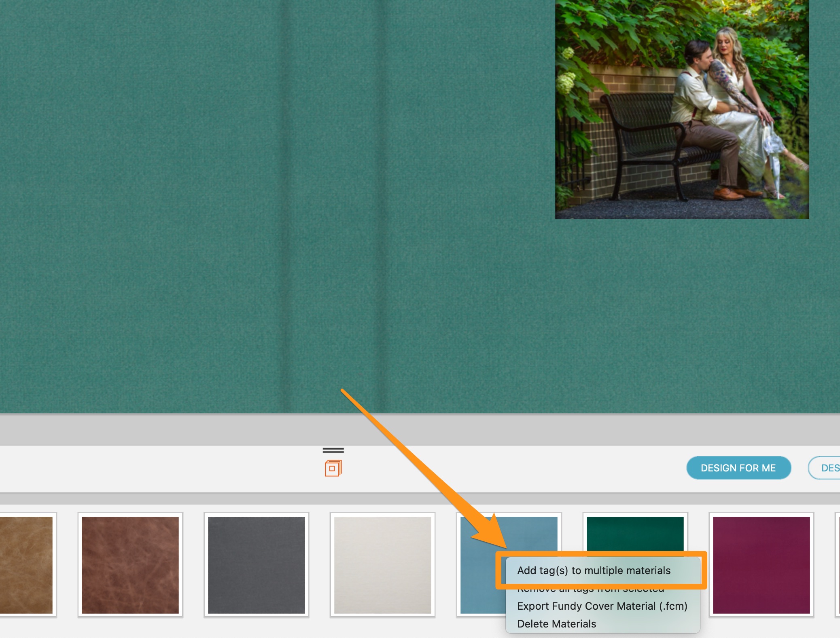This screenshot has width=840, height=638.
Task: Choose Delete Materials from context menu
Action: pyautogui.click(x=556, y=624)
